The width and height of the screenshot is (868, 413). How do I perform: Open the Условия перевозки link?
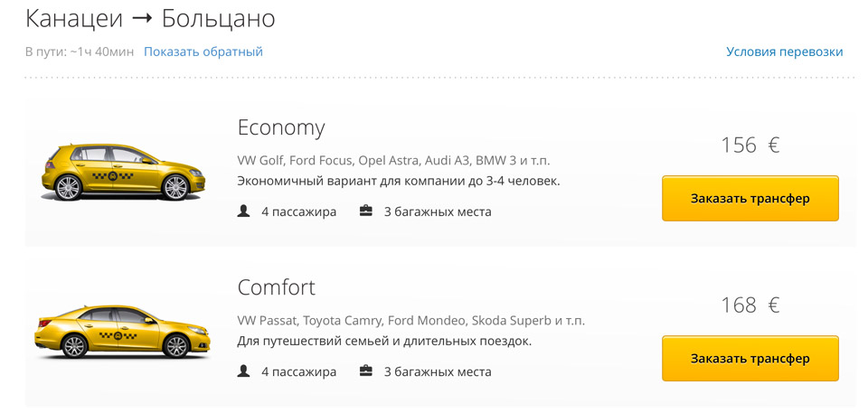point(784,52)
